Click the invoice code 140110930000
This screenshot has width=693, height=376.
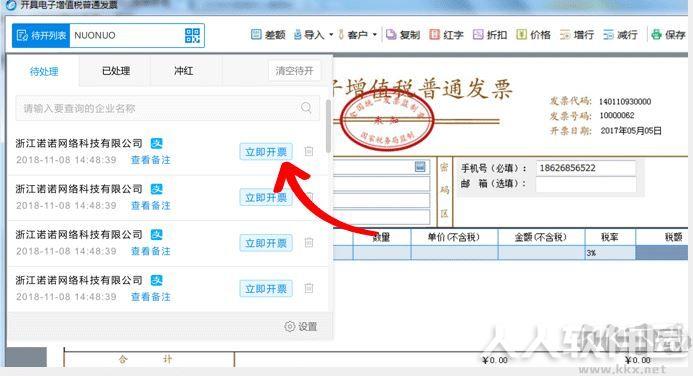pos(625,102)
